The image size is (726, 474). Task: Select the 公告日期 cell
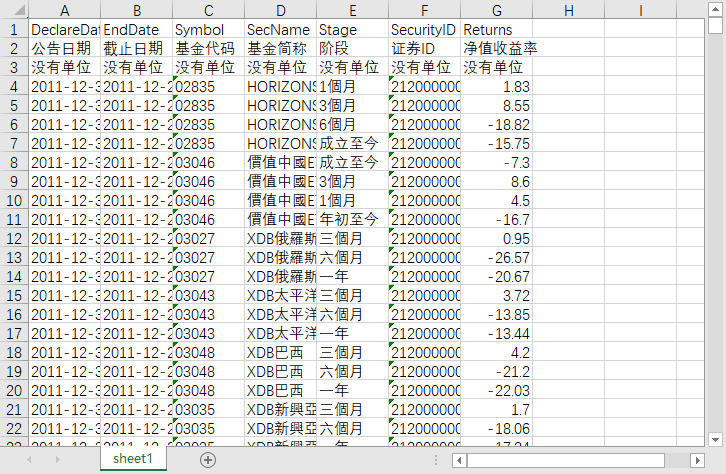pyautogui.click(x=64, y=49)
